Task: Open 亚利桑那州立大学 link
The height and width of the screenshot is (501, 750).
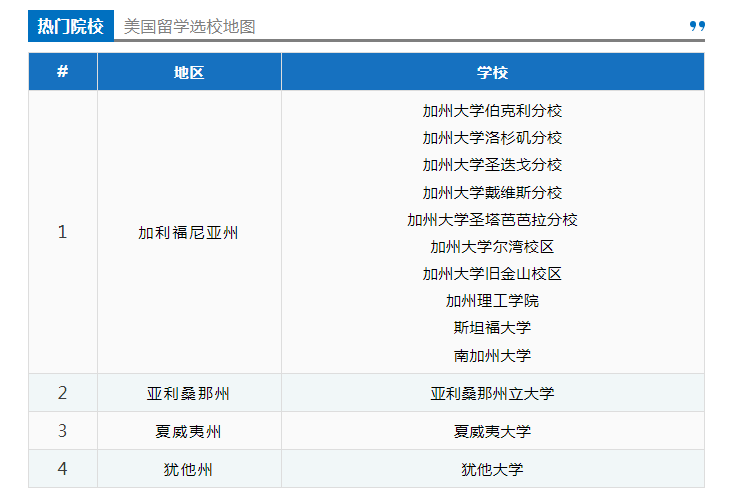Action: pos(492,393)
